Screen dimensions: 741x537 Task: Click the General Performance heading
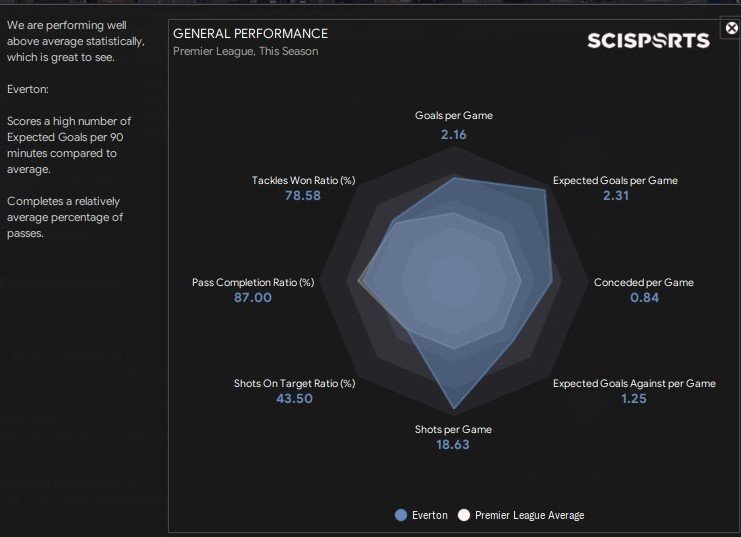[250, 34]
